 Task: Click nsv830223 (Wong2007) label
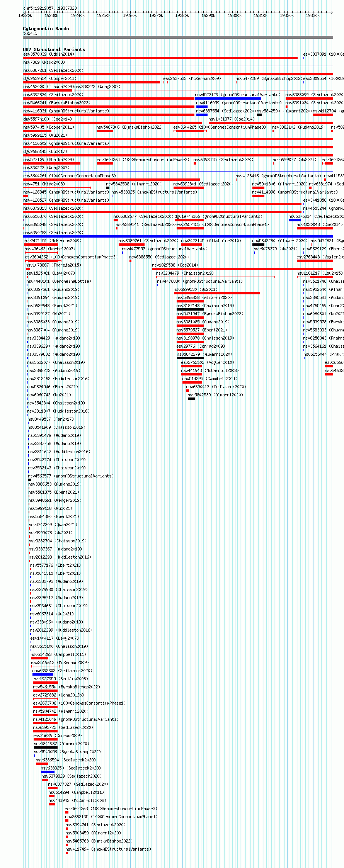(97, 87)
